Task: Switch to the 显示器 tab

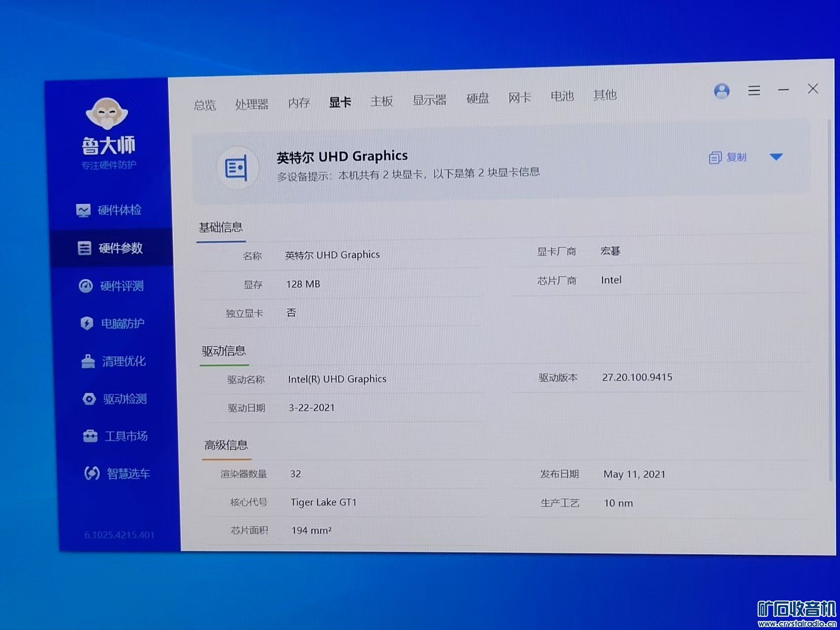Action: pyautogui.click(x=429, y=100)
